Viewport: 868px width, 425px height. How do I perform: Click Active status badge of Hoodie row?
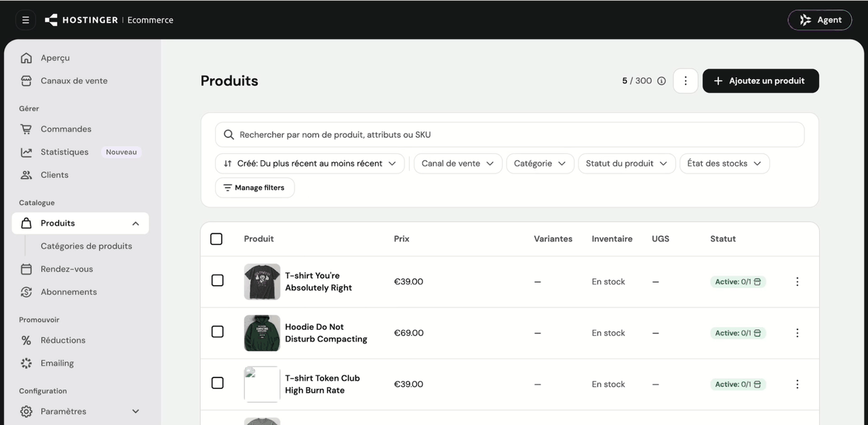(x=738, y=333)
